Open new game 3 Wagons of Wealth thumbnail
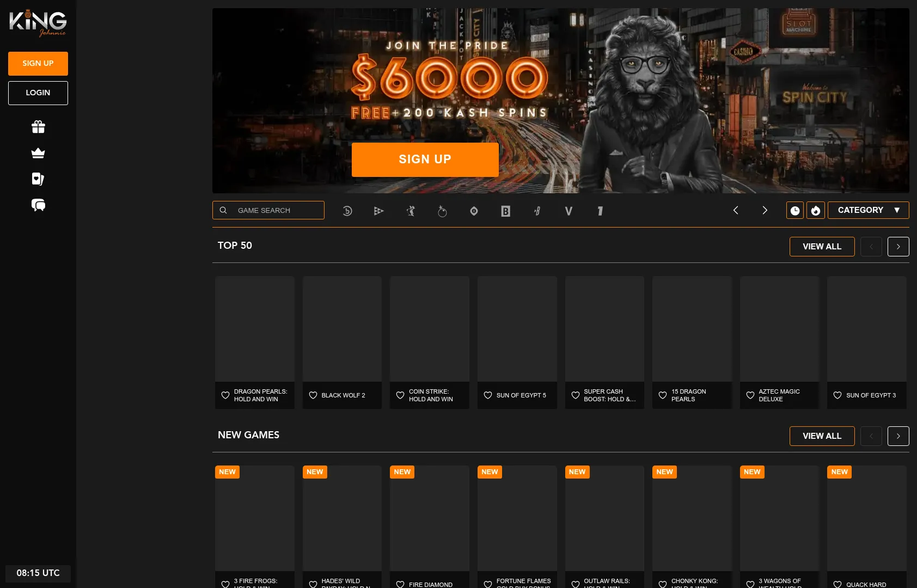Screen dimensions: 917x588 coord(780,518)
